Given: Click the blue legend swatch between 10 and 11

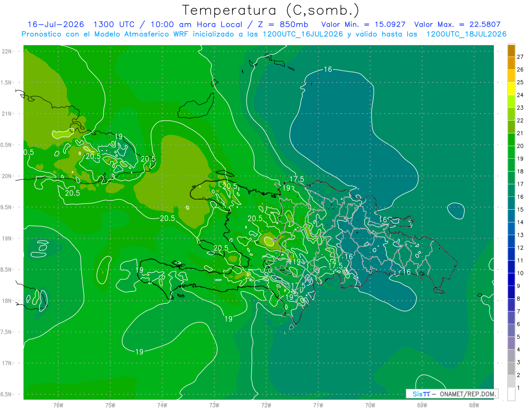Looking at the screenshot, I should (x=511, y=267).
